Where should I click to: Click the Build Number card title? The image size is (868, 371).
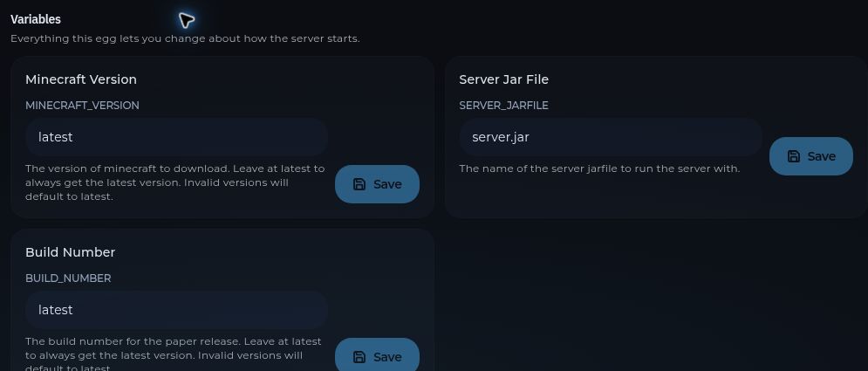71,252
